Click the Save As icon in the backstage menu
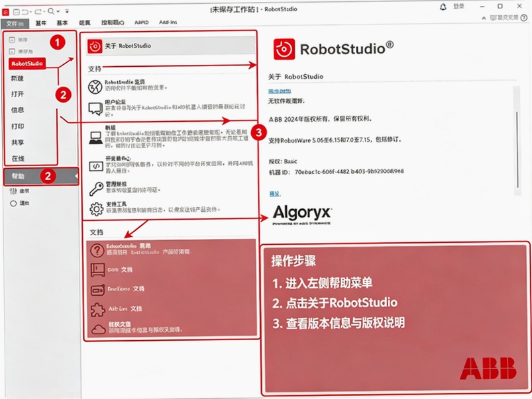 click(x=12, y=52)
